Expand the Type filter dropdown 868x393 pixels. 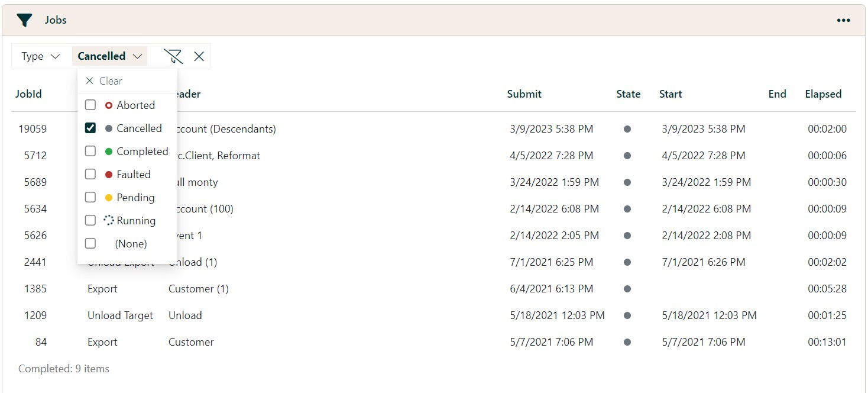pyautogui.click(x=41, y=56)
